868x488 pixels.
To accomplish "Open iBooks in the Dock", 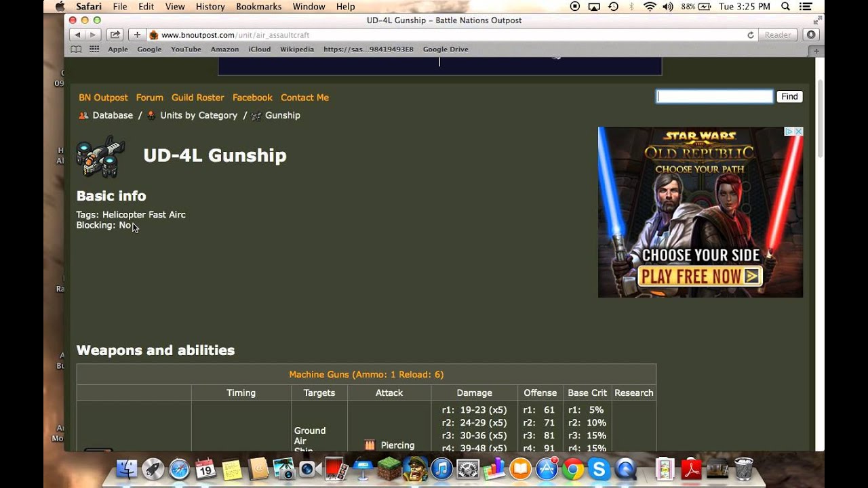I will click(520, 469).
